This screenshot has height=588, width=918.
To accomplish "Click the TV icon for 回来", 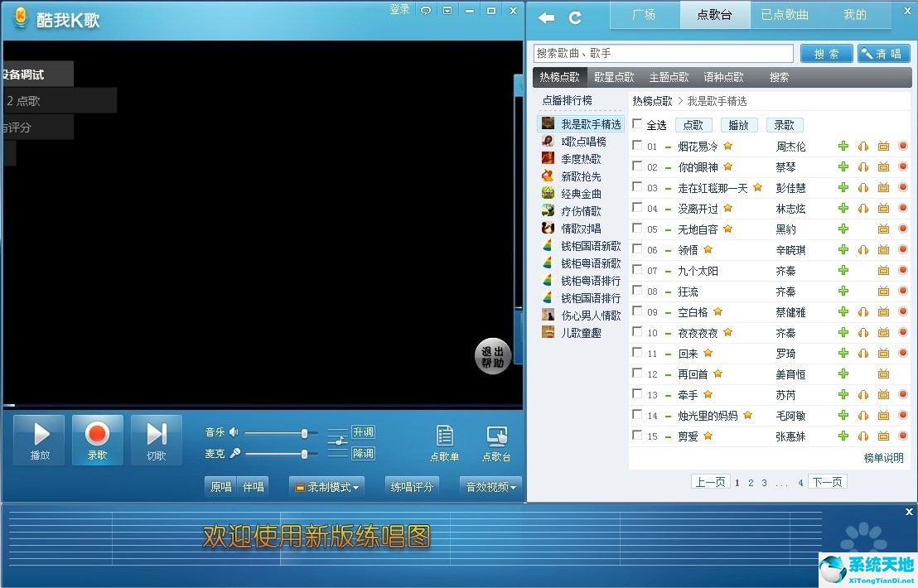I will (883, 353).
